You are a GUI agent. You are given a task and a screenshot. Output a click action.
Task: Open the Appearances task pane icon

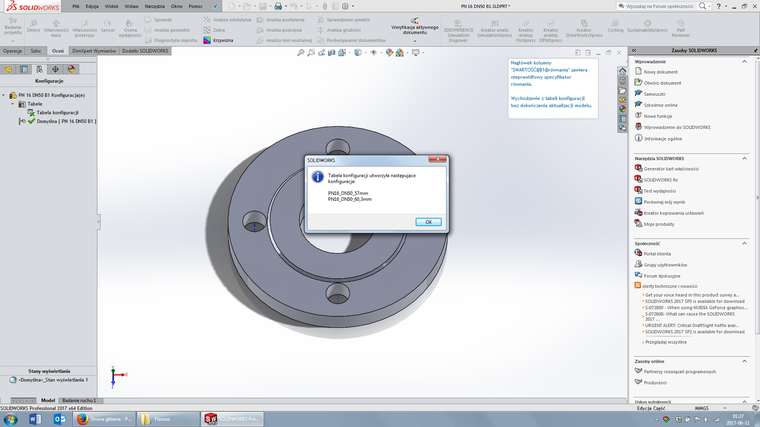622,109
